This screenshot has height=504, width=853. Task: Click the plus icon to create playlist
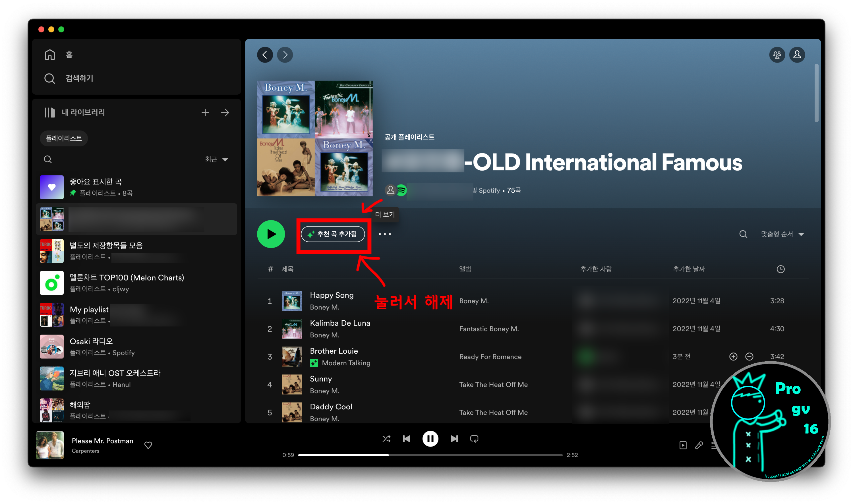pyautogui.click(x=205, y=112)
